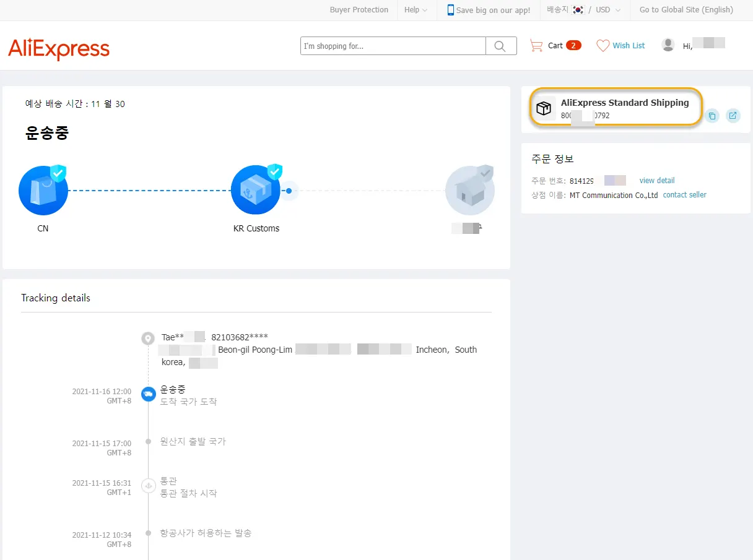The image size is (753, 560).
Task: Click the 2021-11-12 10:34 timeline dot
Action: [148, 533]
